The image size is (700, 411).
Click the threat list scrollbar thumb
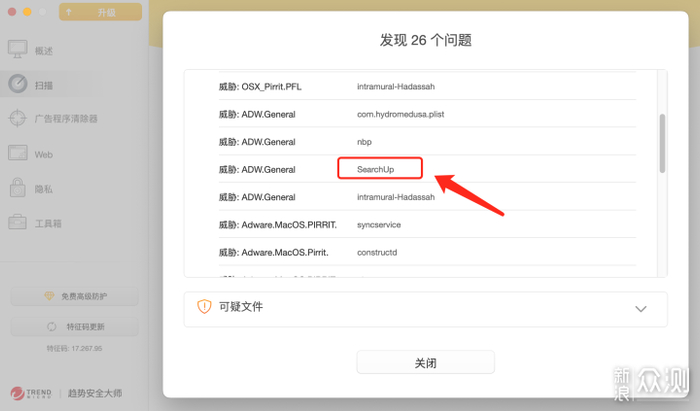click(x=662, y=143)
